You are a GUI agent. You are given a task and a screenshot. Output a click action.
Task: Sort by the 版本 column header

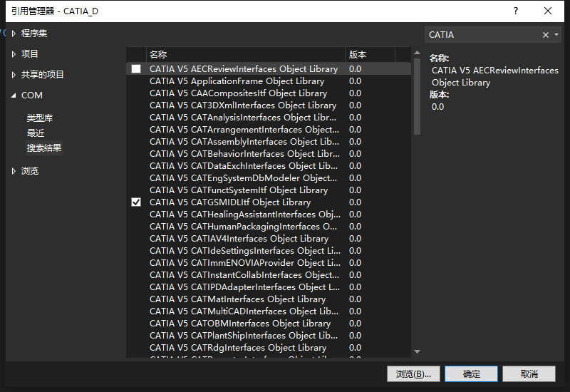(x=370, y=55)
